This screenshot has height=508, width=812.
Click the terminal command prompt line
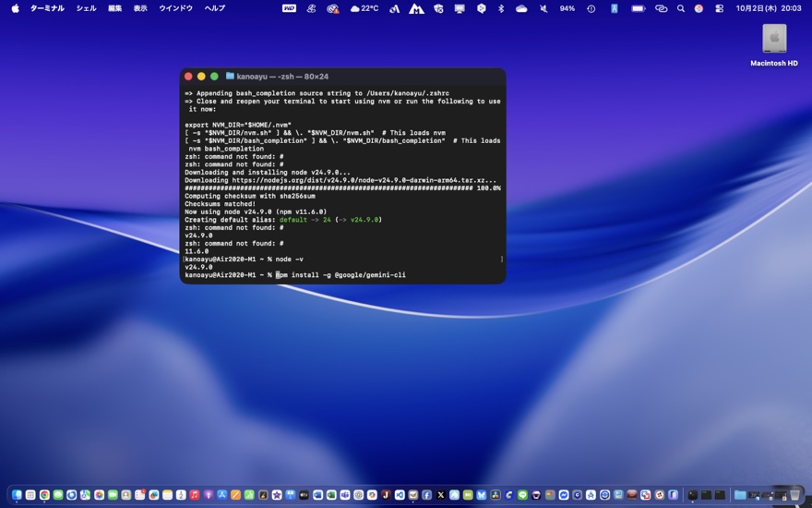pyautogui.click(x=341, y=275)
